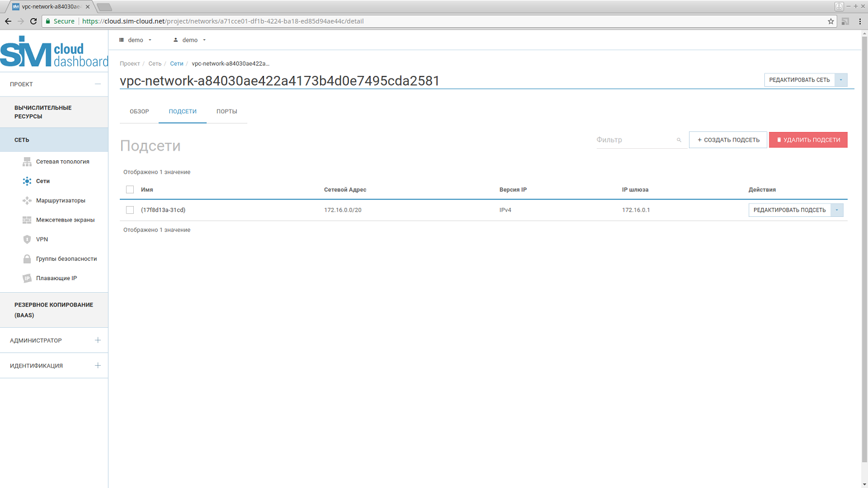Switch to the Порты tab

(x=227, y=111)
